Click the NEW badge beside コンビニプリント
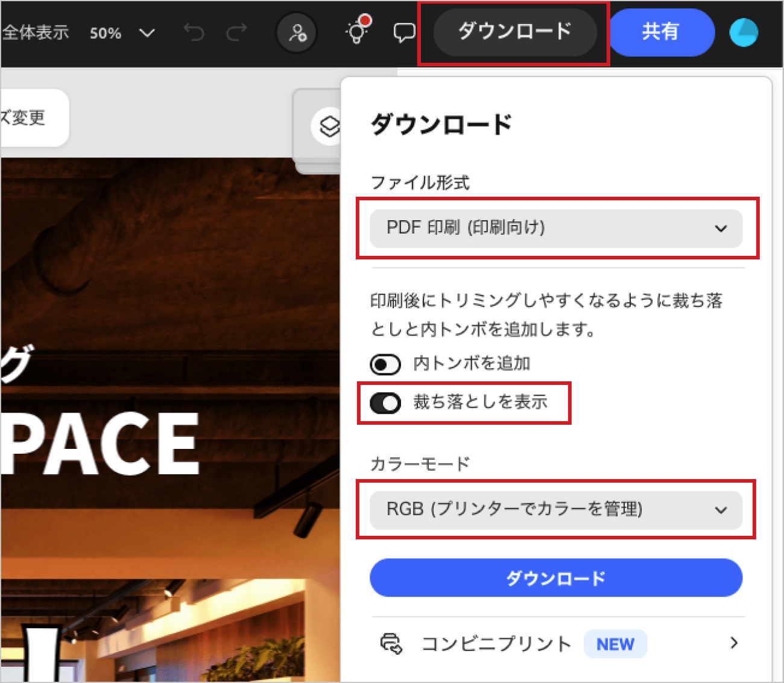784x683 pixels. coord(615,644)
